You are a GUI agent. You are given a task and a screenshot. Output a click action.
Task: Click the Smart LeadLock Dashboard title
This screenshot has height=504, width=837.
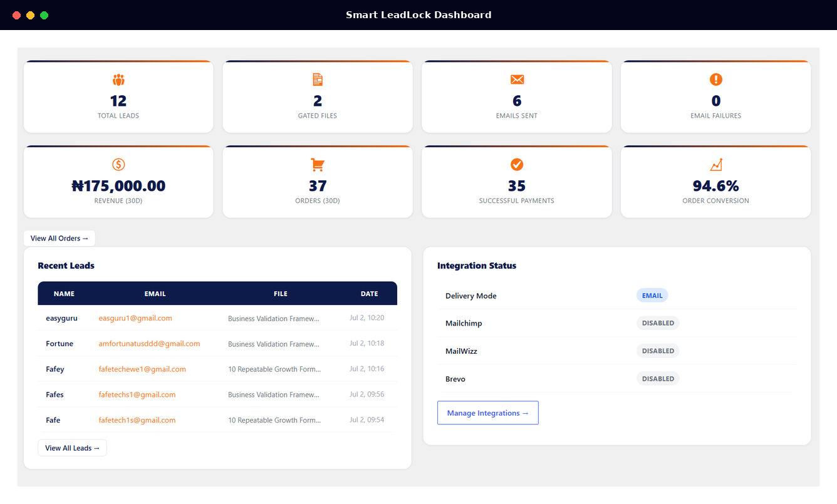coord(418,15)
